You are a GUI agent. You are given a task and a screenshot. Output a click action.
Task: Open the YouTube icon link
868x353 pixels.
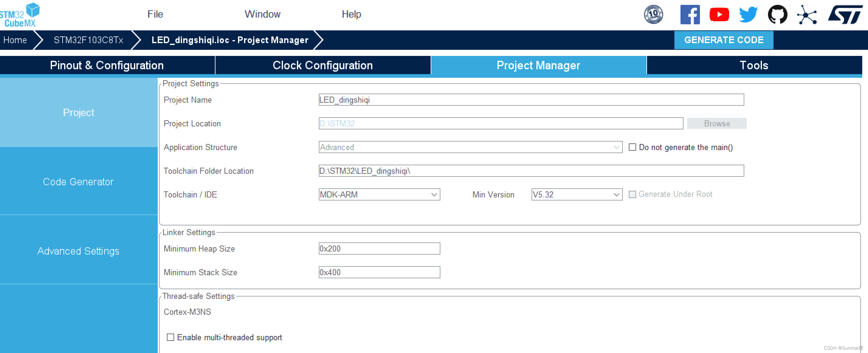[719, 15]
